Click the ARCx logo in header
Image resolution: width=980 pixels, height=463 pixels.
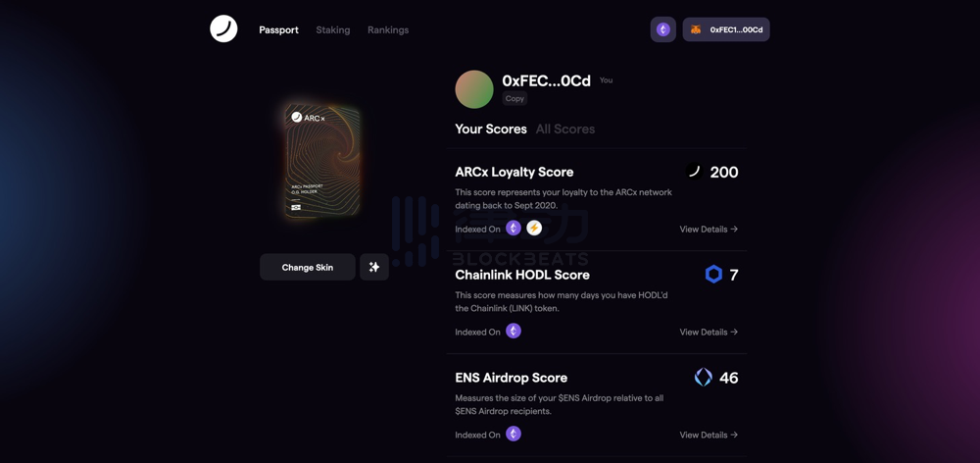tap(223, 28)
